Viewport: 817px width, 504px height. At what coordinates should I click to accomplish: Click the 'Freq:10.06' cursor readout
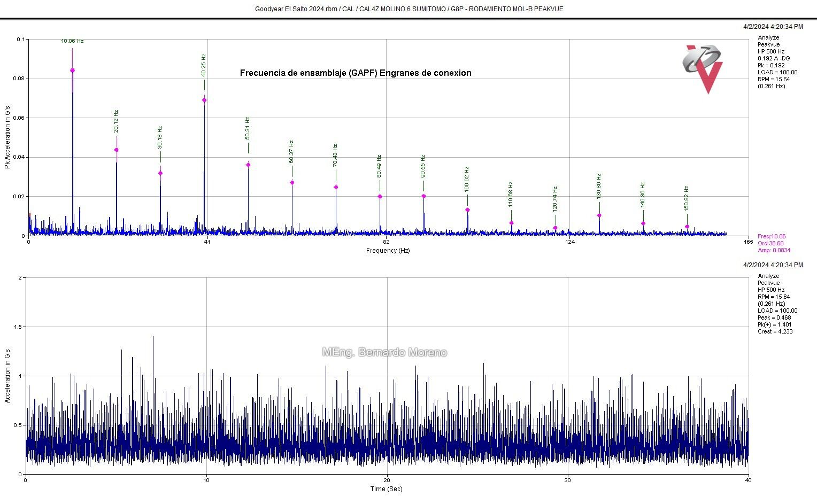click(772, 236)
